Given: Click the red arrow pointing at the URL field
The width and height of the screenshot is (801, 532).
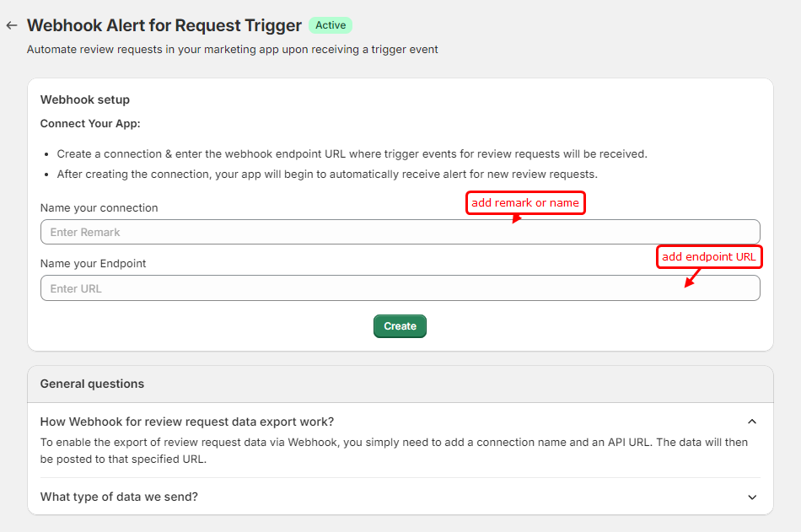Looking at the screenshot, I should coord(691,279).
